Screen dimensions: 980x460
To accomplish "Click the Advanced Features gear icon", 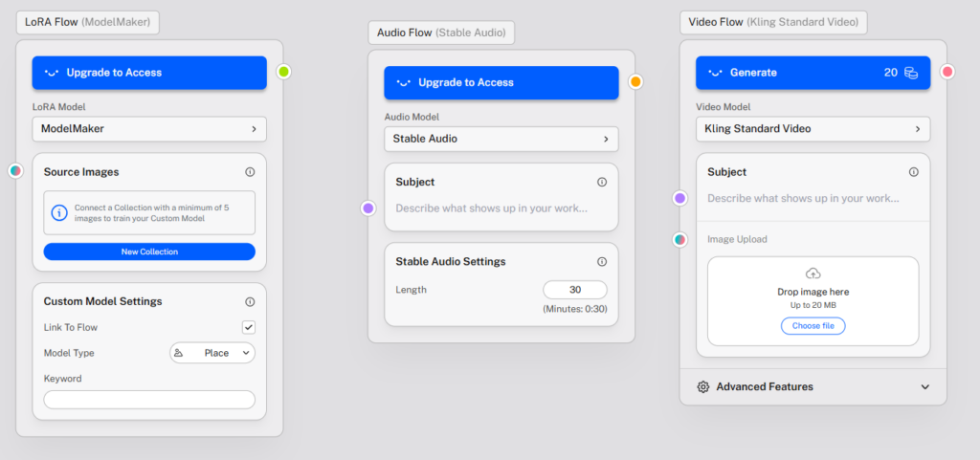I will (703, 387).
